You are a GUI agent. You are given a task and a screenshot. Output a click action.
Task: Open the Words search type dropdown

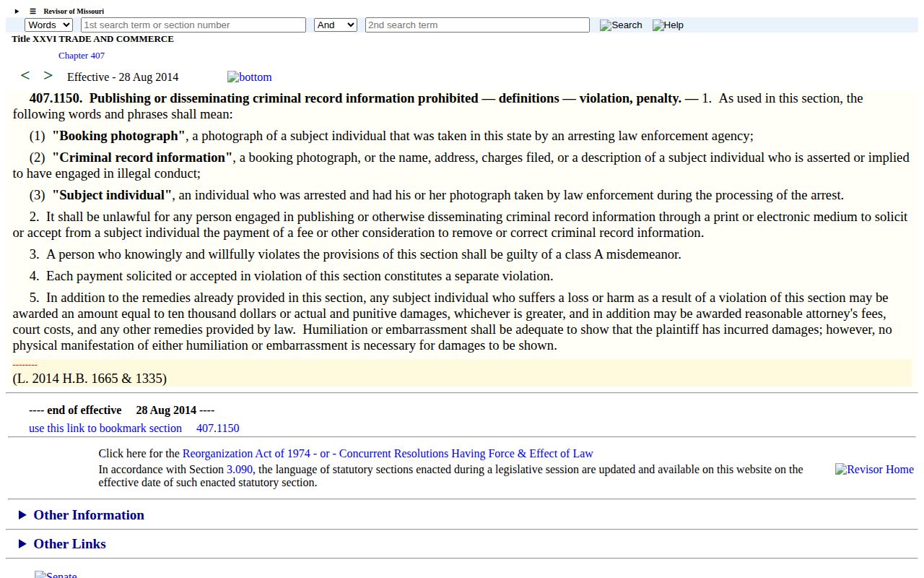pyautogui.click(x=49, y=25)
